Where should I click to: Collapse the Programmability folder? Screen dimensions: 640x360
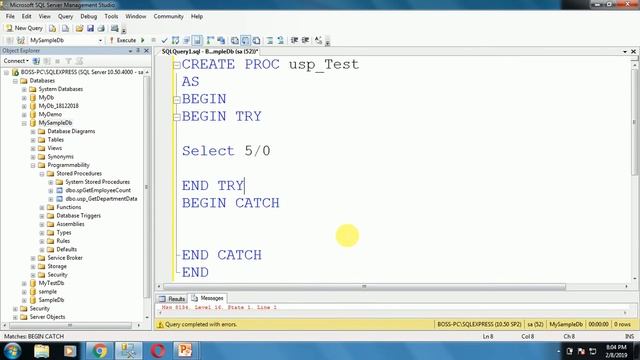pyautogui.click(x=33, y=165)
